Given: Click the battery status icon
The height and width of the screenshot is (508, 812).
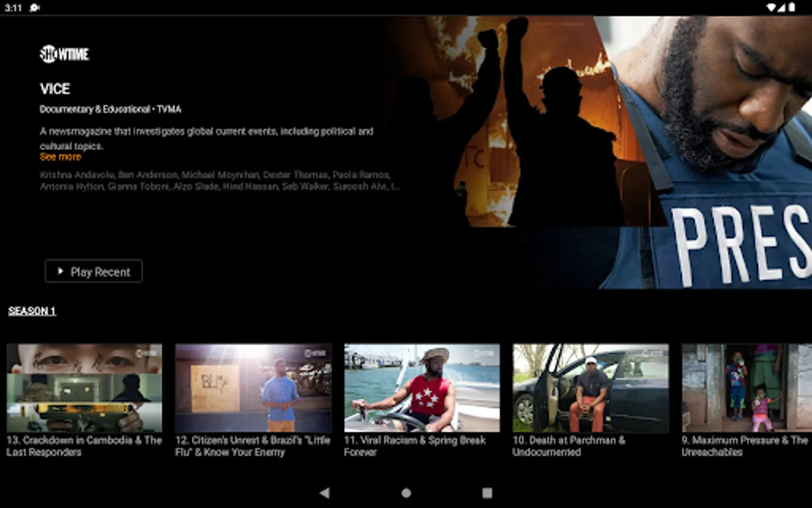Looking at the screenshot, I should pyautogui.click(x=792, y=7).
